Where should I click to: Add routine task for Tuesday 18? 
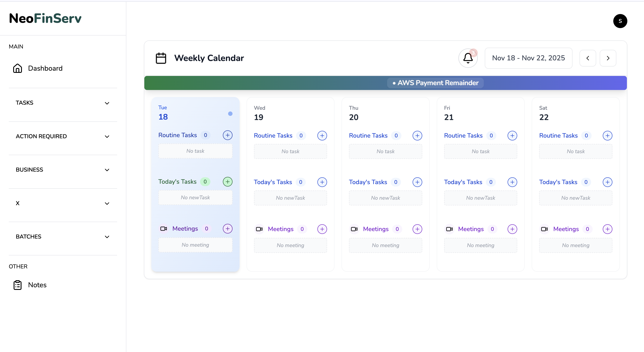pos(227,135)
